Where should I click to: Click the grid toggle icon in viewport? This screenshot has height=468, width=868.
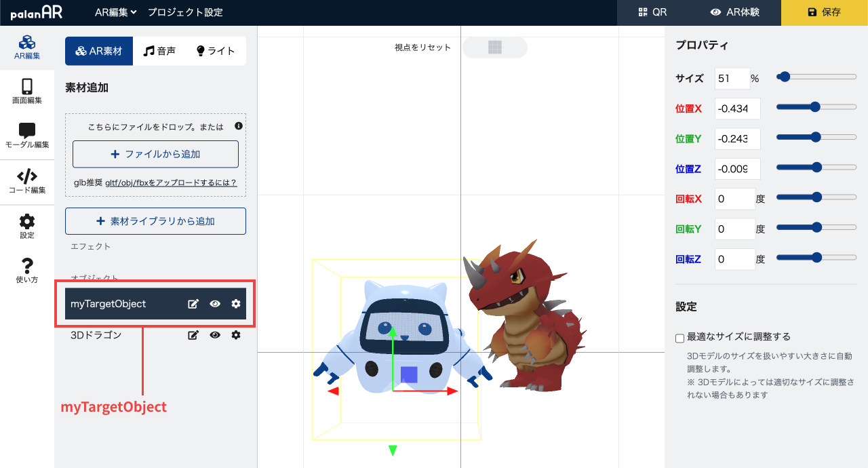495,47
